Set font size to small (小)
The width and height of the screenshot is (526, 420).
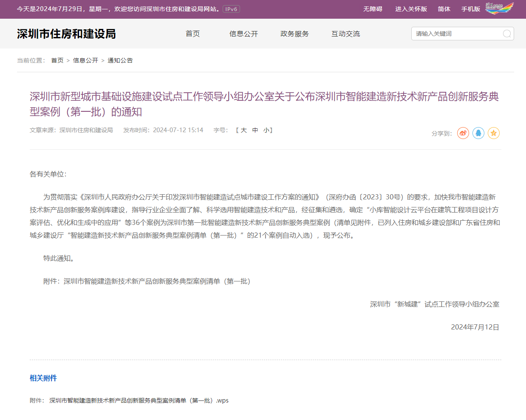pos(266,130)
